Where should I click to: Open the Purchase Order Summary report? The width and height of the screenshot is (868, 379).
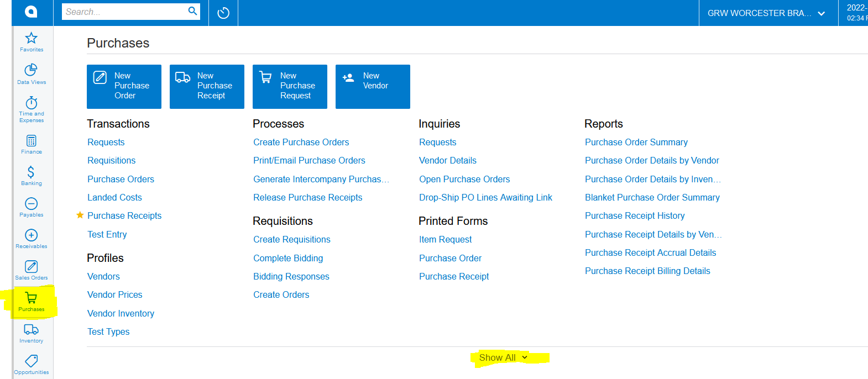point(636,142)
